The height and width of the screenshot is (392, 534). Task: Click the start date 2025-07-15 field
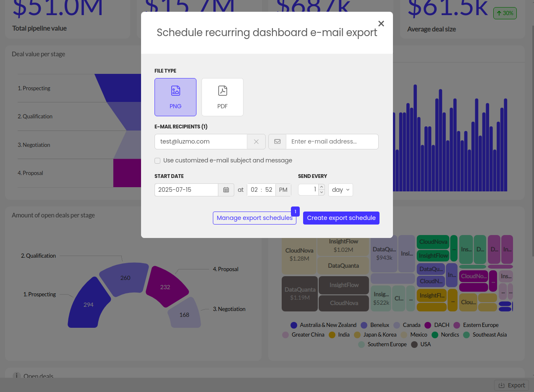186,190
